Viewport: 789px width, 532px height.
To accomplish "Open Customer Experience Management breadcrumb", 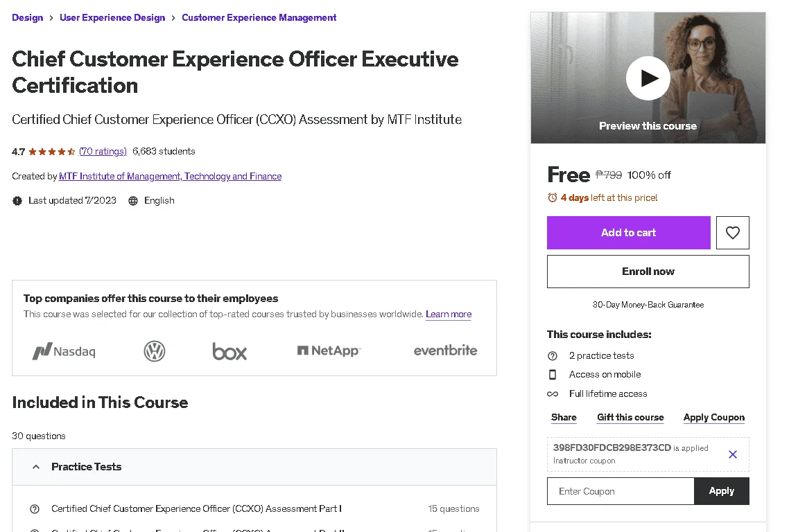I will pyautogui.click(x=259, y=17).
